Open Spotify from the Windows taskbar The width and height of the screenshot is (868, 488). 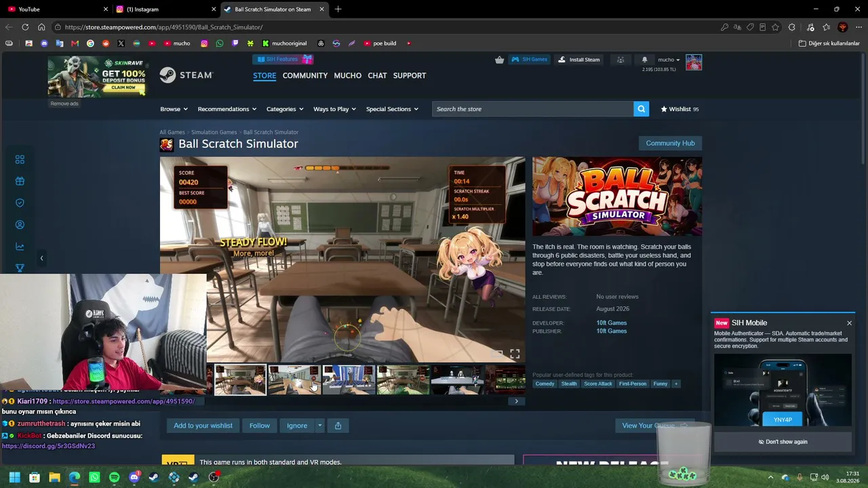coord(114,477)
